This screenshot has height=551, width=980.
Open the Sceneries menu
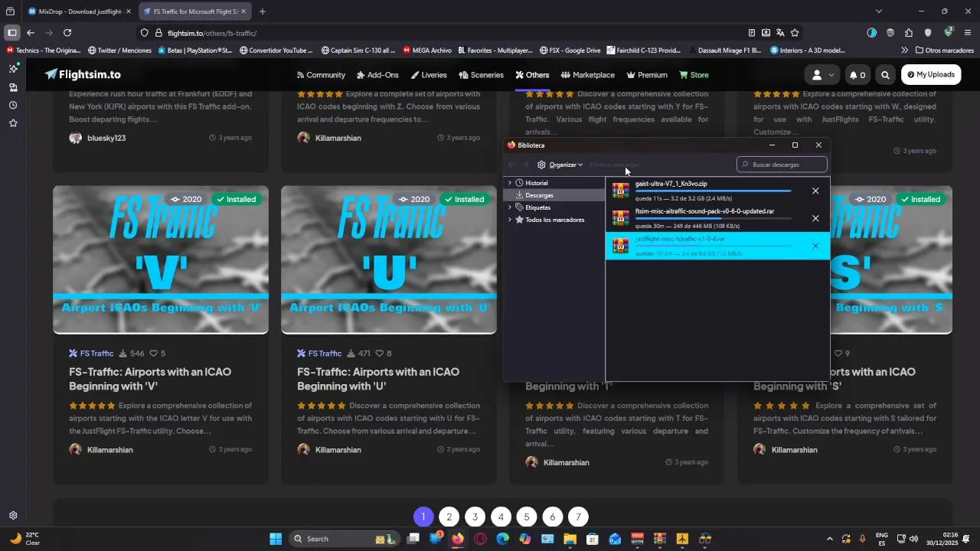[x=482, y=75]
